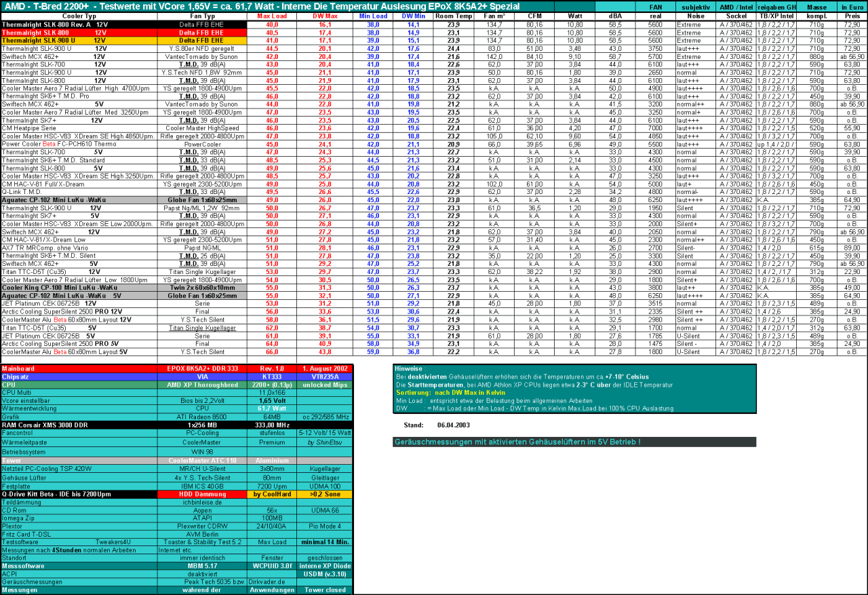Screen dimensions: 868x595
Task: Click the 'CFM' column header
Action: coord(534,16)
